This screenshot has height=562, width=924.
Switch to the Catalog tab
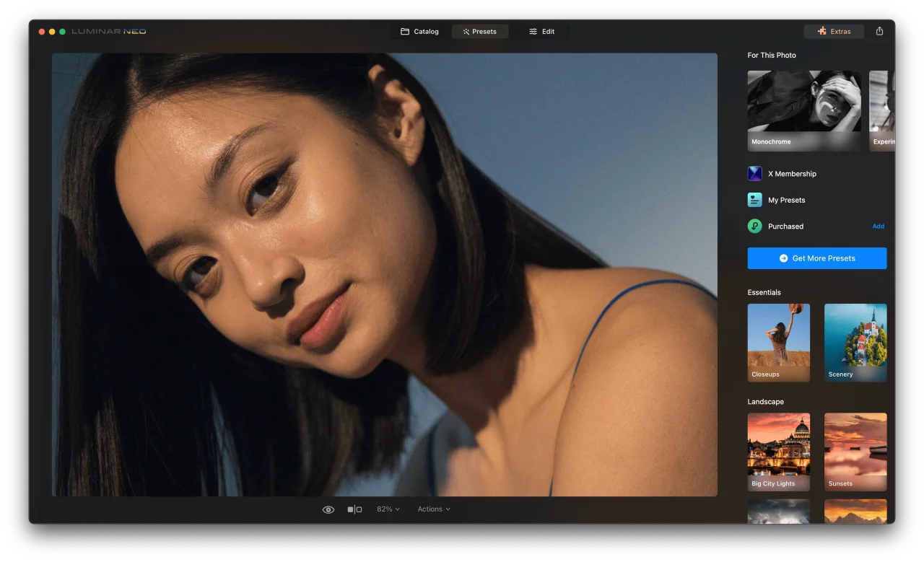point(419,32)
